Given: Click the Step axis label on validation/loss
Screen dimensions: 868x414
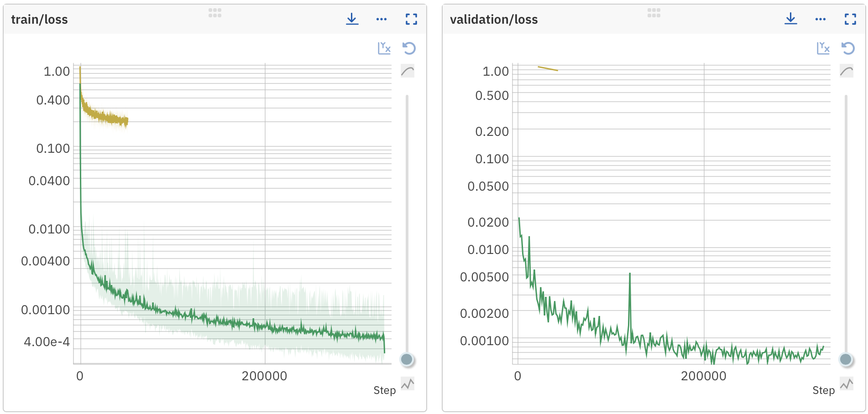Looking at the screenshot, I should (824, 390).
